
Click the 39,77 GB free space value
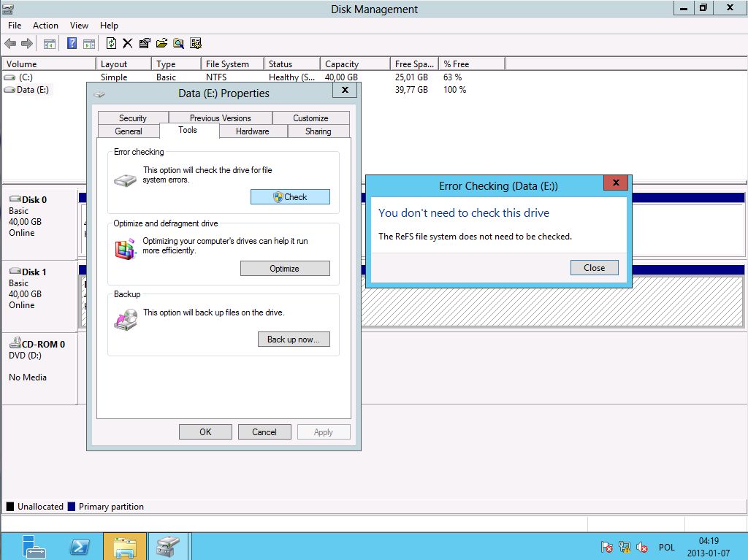411,90
